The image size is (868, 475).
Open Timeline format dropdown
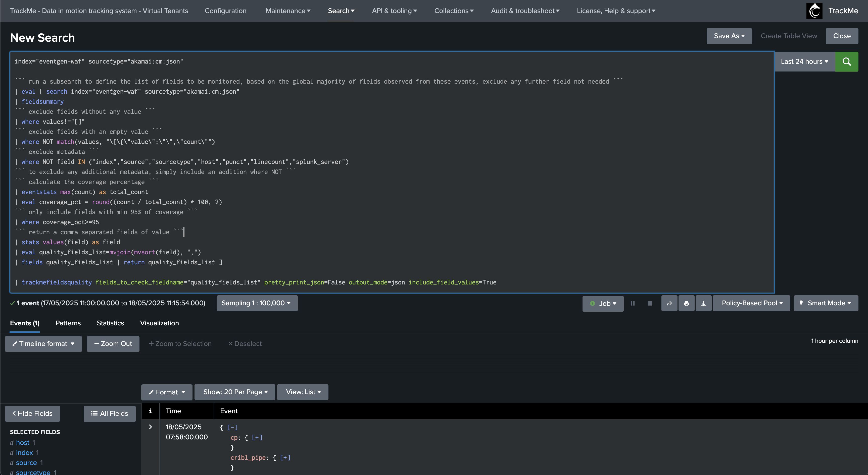tap(43, 344)
